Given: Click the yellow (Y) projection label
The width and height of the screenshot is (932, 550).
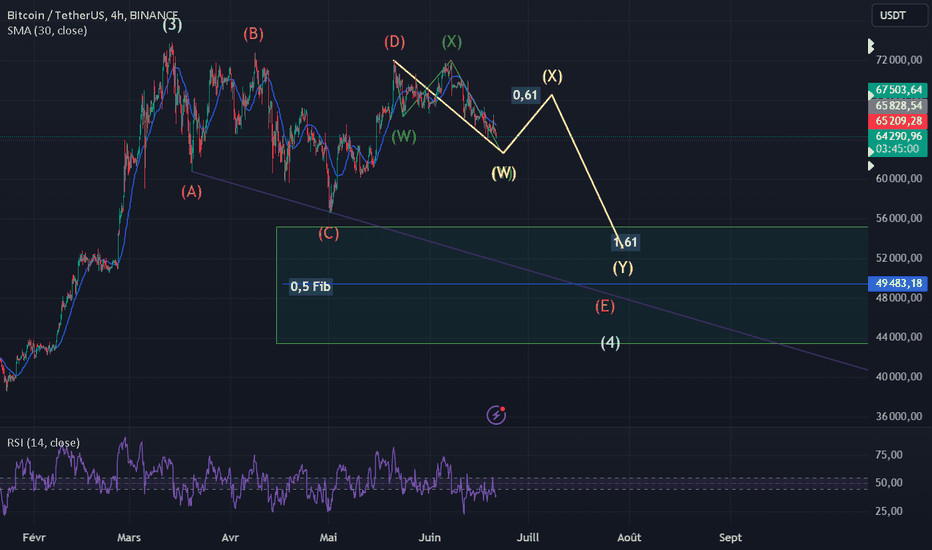Looking at the screenshot, I should (623, 268).
